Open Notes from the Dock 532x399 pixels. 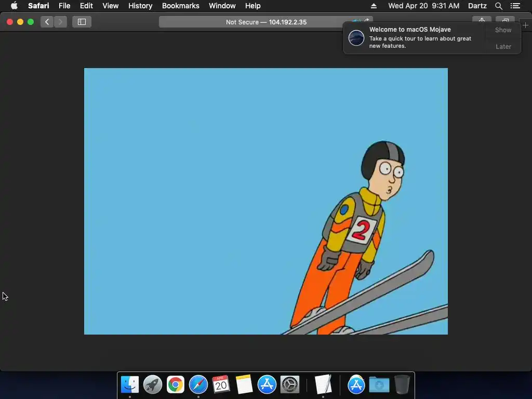coord(244,385)
